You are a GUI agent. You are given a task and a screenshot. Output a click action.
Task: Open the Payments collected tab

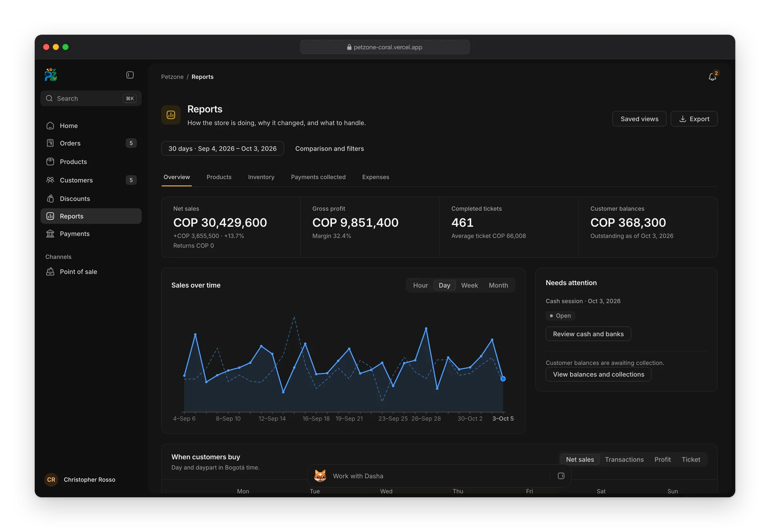click(318, 177)
